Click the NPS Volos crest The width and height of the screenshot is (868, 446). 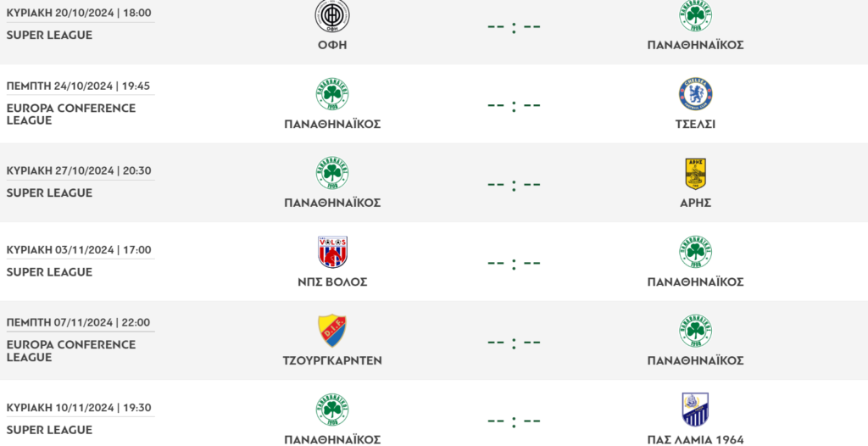pyautogui.click(x=332, y=252)
